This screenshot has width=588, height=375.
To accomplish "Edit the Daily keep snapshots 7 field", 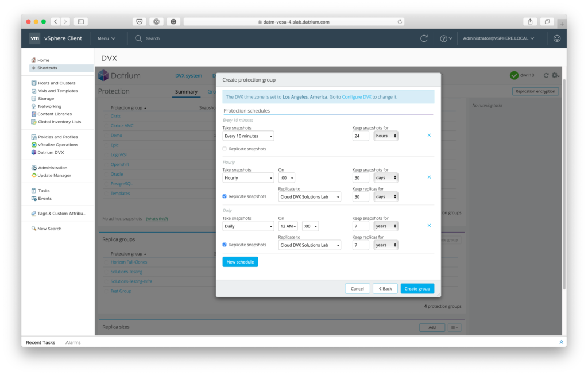I will (361, 226).
